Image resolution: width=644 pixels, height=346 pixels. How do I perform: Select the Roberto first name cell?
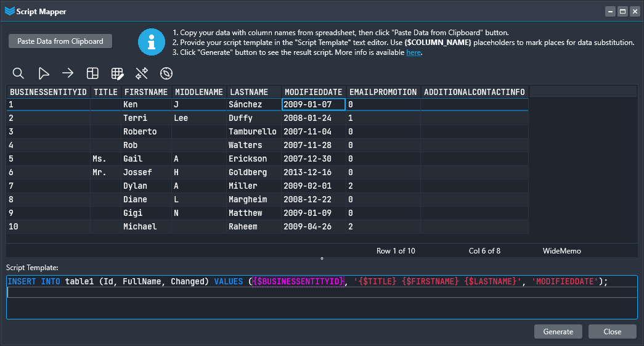(146, 131)
